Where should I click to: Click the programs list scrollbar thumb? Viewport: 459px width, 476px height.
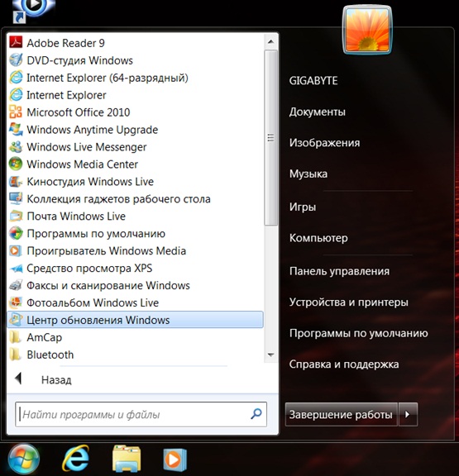[270, 138]
